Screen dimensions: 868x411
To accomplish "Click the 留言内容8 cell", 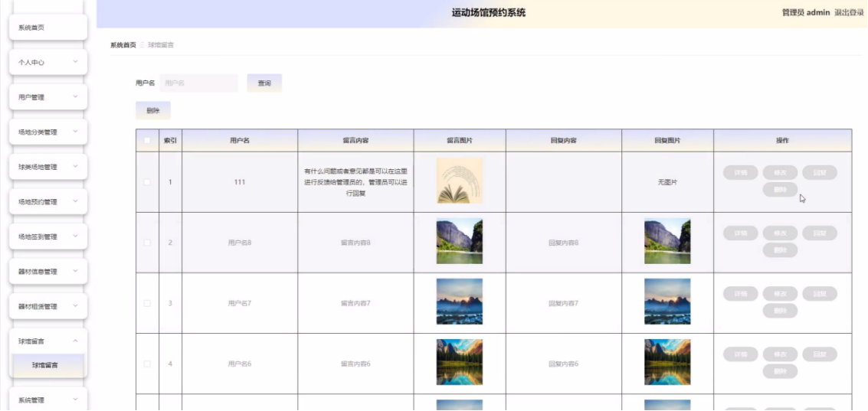I will point(355,243).
